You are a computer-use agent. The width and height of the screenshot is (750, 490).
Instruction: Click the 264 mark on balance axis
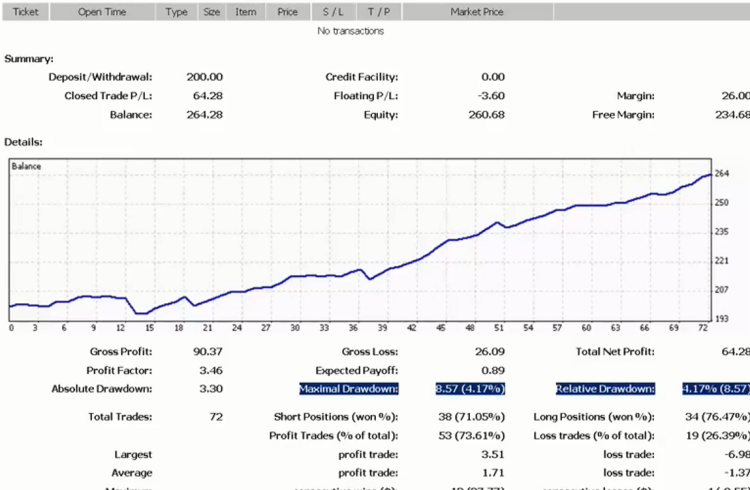point(722,174)
